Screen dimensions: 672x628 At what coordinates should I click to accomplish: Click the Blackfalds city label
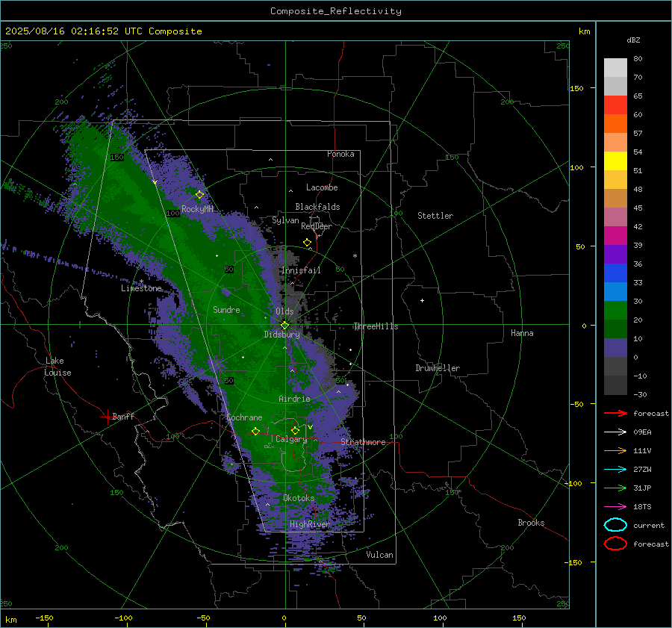[x=317, y=207]
